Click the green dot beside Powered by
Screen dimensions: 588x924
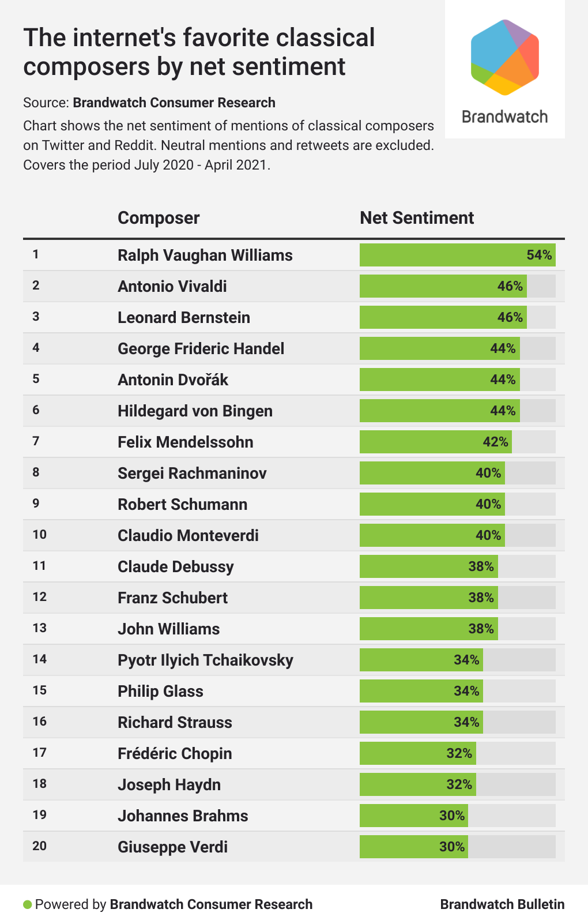pyautogui.click(x=27, y=904)
